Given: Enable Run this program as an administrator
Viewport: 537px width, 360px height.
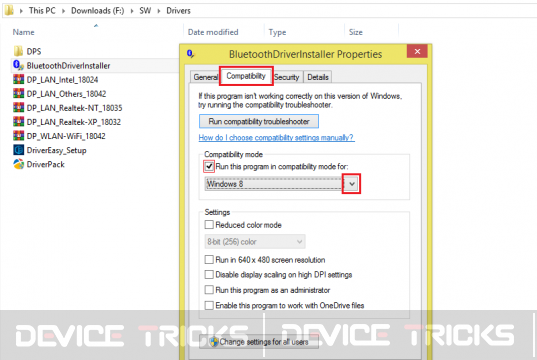Looking at the screenshot, I should (209, 290).
